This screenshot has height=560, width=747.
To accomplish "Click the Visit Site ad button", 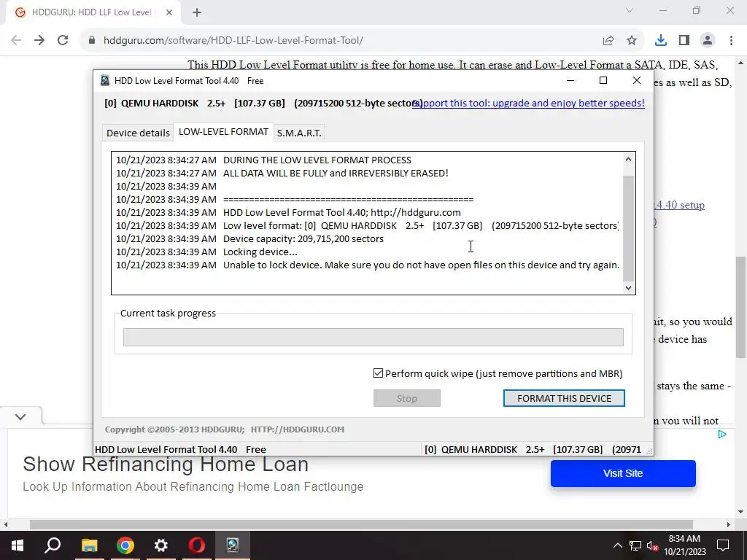I will (623, 473).
